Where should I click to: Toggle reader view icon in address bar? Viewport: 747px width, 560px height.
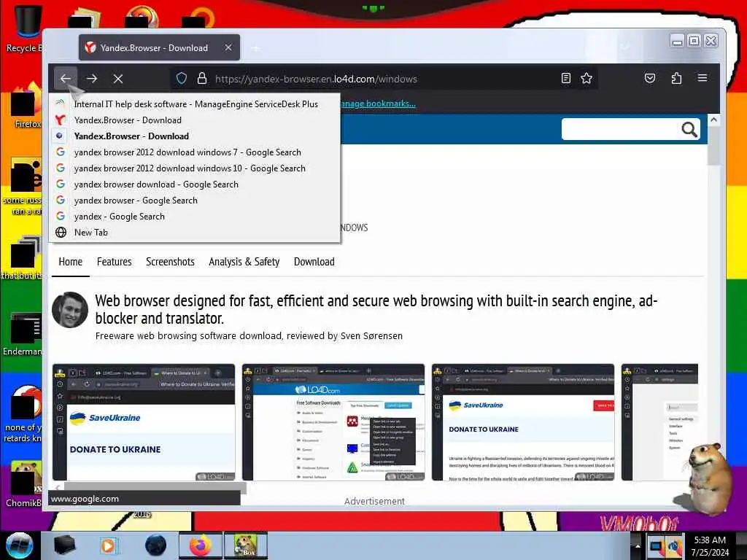pos(565,78)
